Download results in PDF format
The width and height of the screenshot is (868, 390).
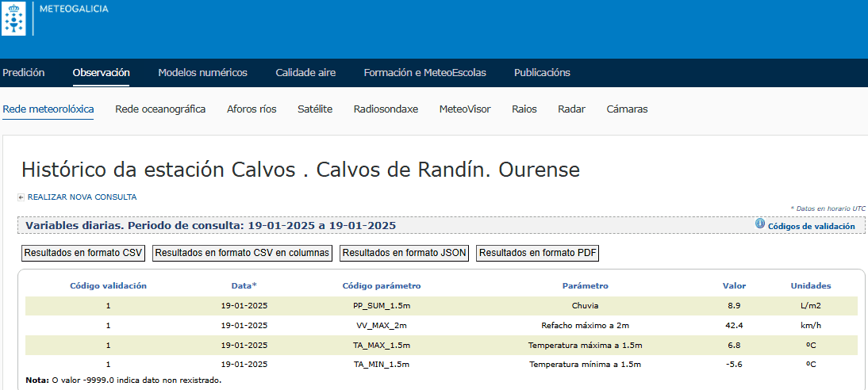coord(537,254)
